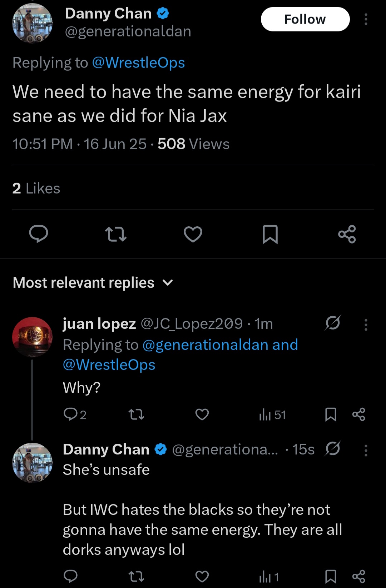Bookmark Danny Chan's "She's unsafe" reply
386x588 pixels.
point(331,576)
